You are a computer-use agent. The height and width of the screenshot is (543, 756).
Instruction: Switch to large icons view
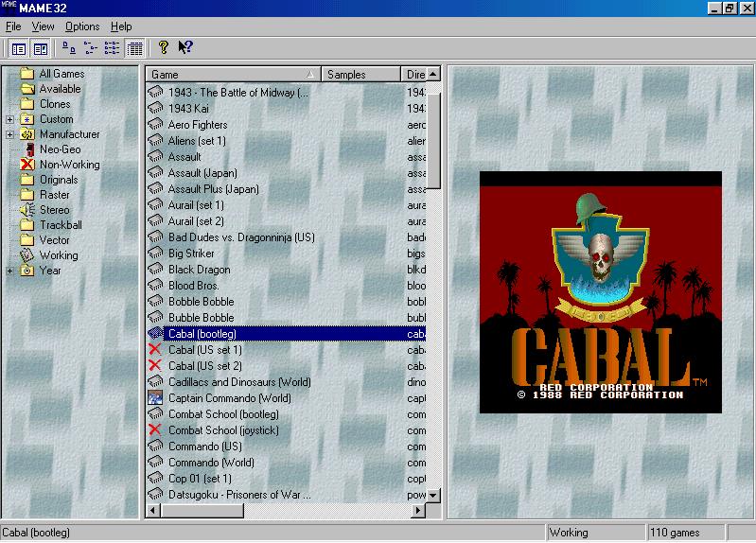coord(69,47)
